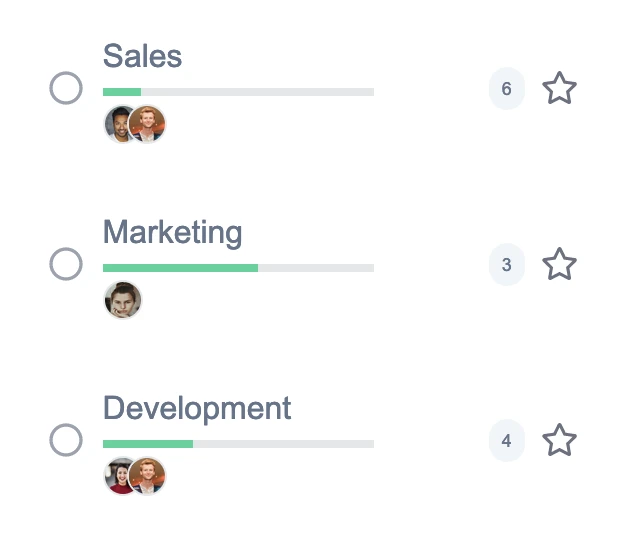Click the Marketing task count badge 3
Viewport: 624px width, 542px height.
507,265
